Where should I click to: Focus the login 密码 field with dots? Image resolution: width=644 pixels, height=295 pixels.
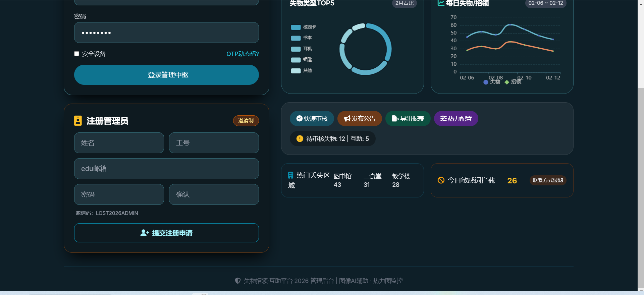click(166, 33)
